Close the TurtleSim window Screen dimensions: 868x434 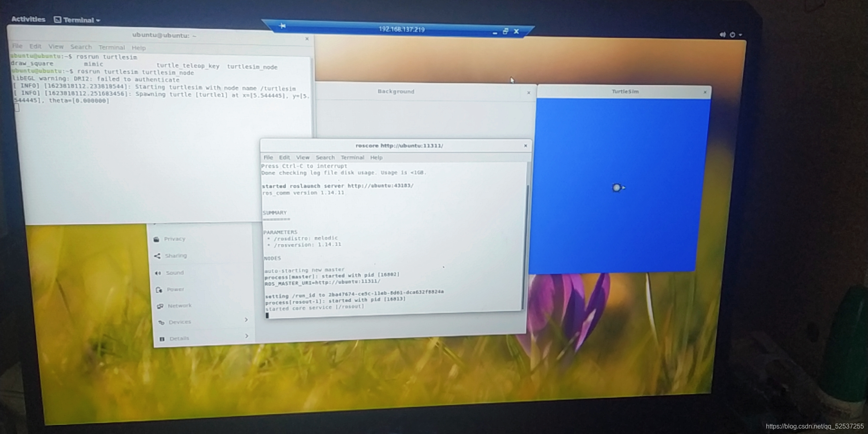click(705, 92)
